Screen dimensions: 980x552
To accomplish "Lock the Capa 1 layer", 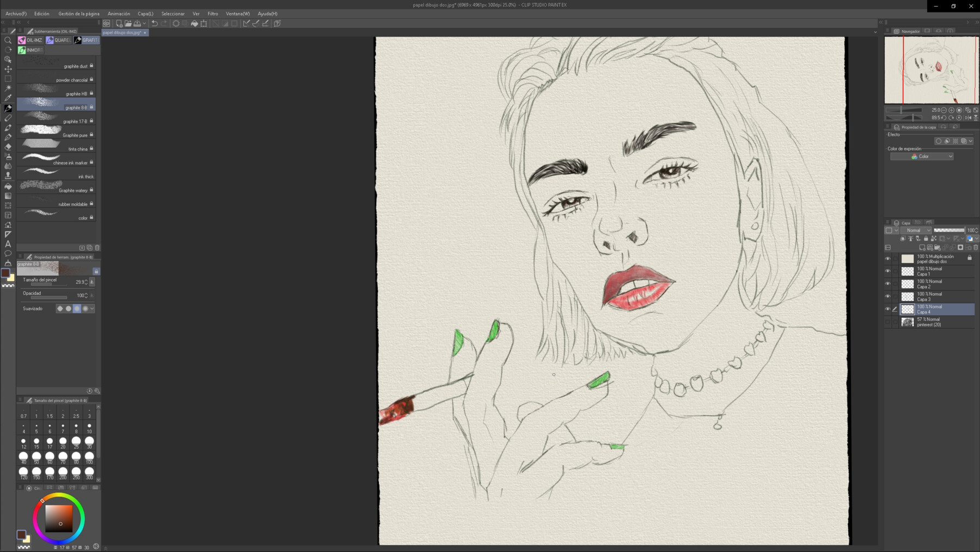I will (x=896, y=271).
